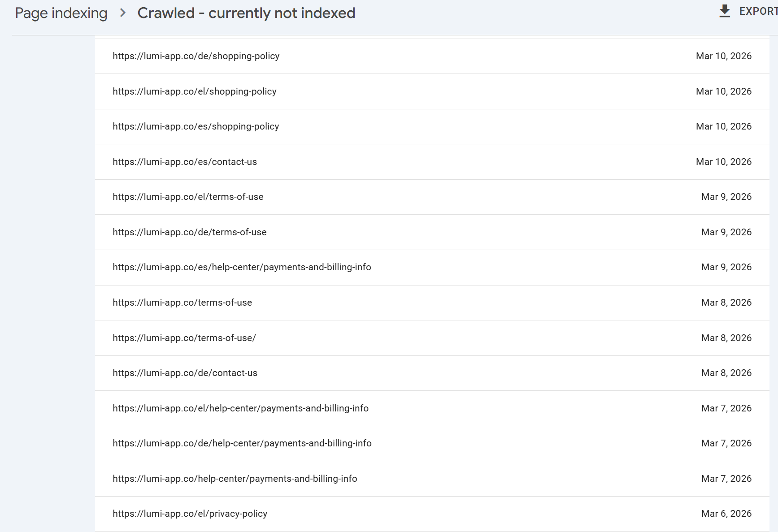778x532 pixels.
Task: Select es/help-center/payments-and-billing-info URL
Action: tap(242, 267)
